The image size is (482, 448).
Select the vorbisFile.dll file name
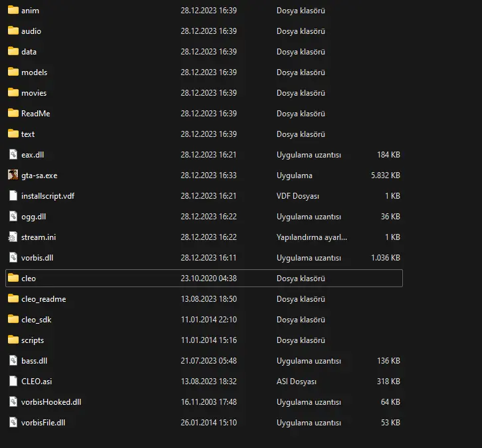(43, 423)
